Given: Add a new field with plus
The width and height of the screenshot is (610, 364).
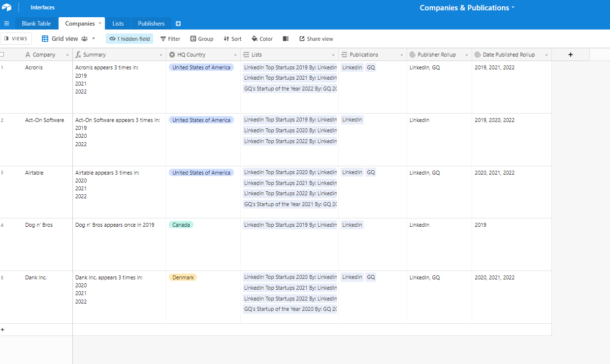Looking at the screenshot, I should pos(571,55).
